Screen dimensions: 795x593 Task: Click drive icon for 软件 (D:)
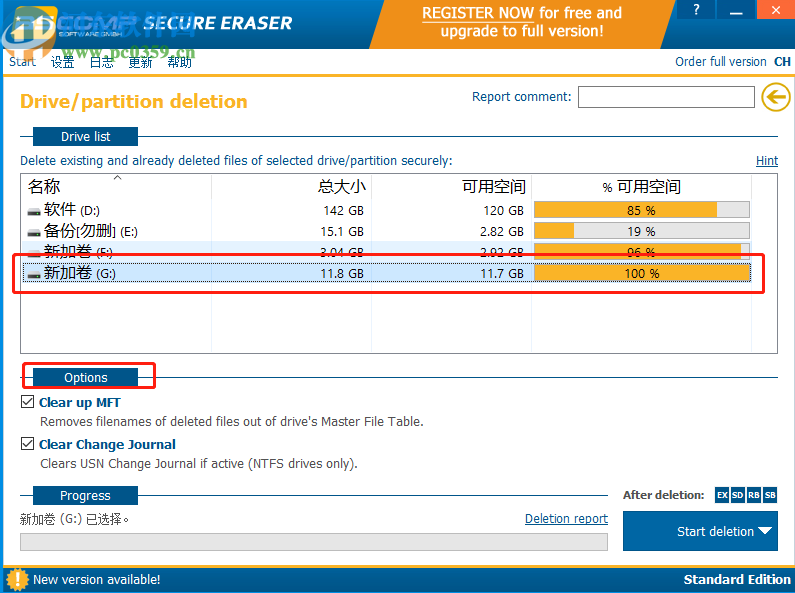34,211
